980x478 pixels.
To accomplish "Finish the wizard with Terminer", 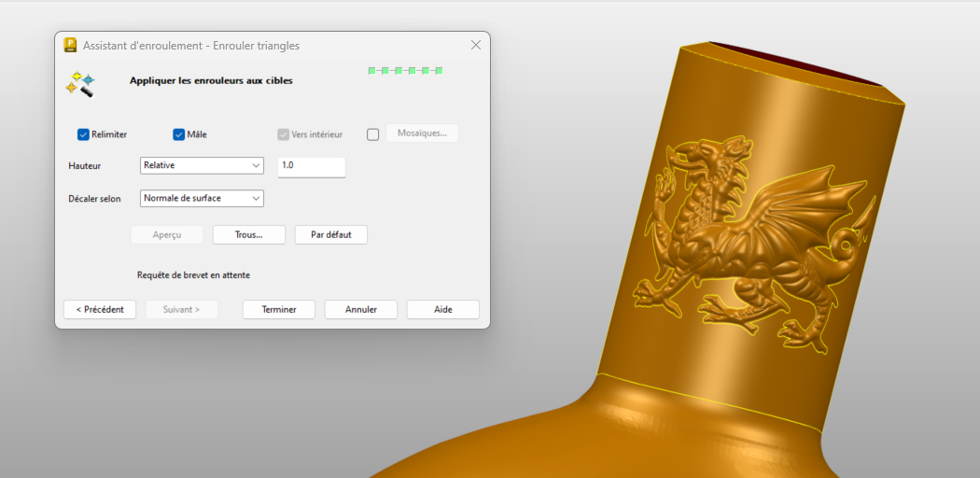I will [279, 309].
